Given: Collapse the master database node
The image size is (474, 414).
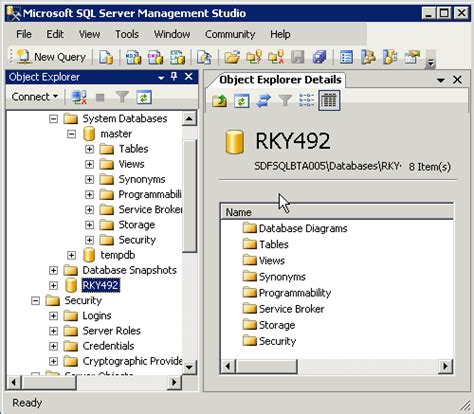Looking at the screenshot, I should pos(71,134).
